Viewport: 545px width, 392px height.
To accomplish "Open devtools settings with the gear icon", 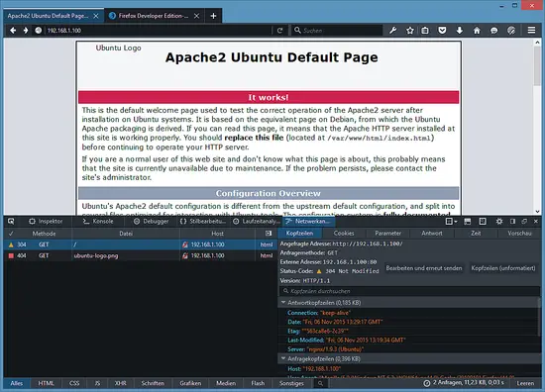I will [x=499, y=221].
